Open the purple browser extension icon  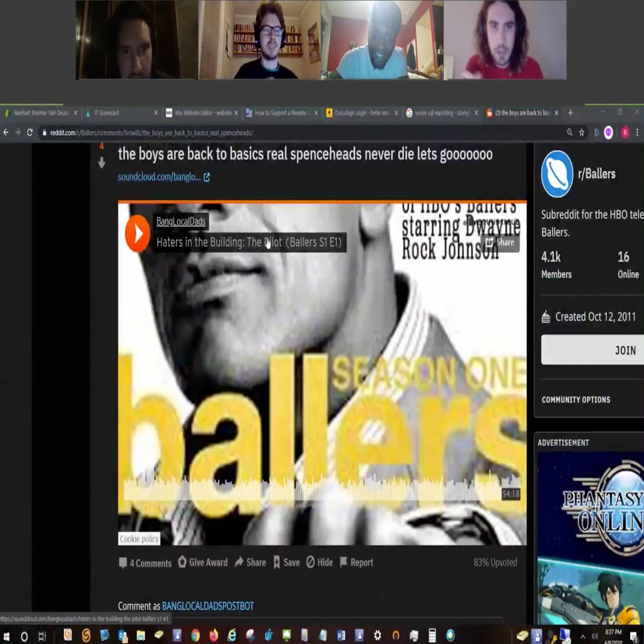pyautogui.click(x=608, y=133)
